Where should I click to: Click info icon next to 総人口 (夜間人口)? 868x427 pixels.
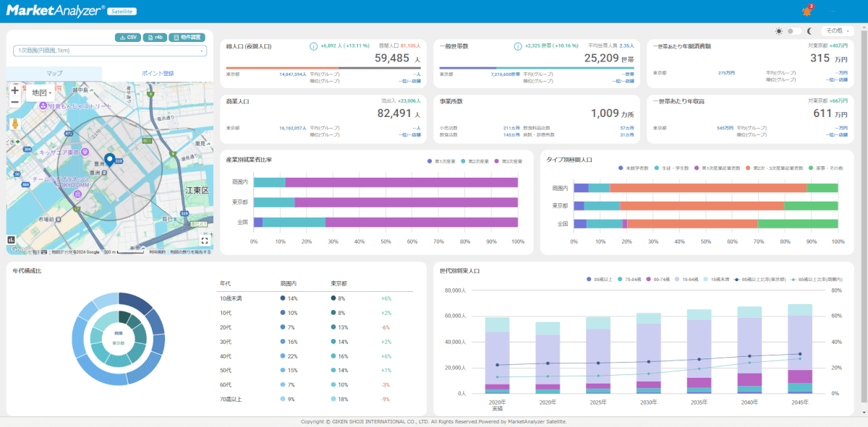pos(313,46)
